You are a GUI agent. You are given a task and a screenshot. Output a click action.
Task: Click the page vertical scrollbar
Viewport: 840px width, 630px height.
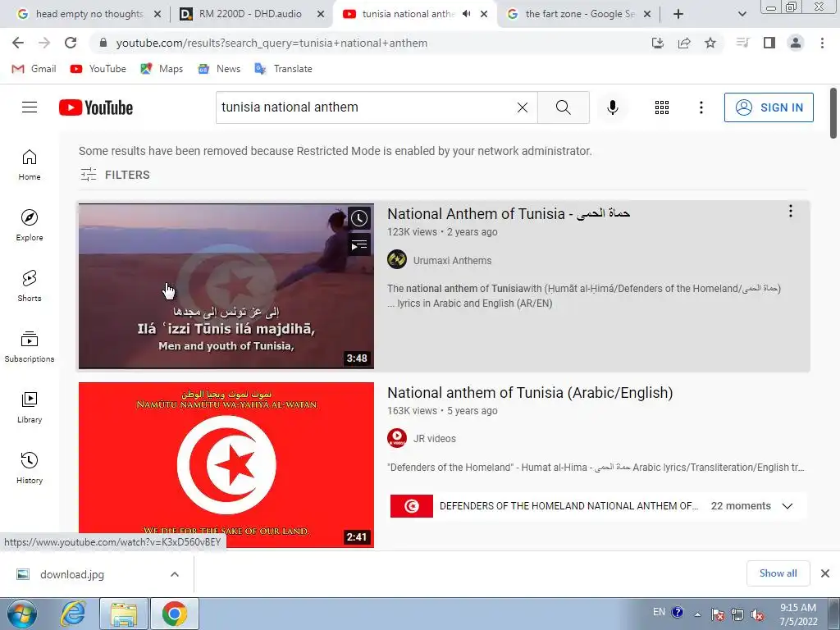coord(833,113)
